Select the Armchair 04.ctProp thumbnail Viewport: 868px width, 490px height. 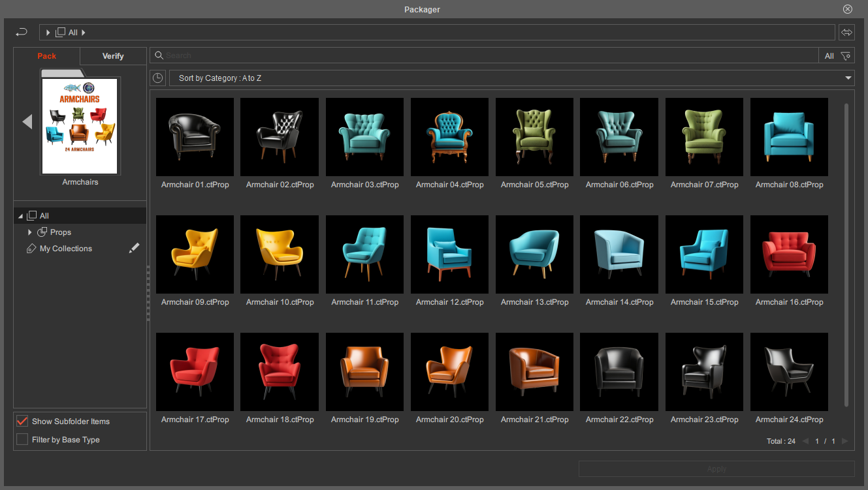(x=450, y=137)
